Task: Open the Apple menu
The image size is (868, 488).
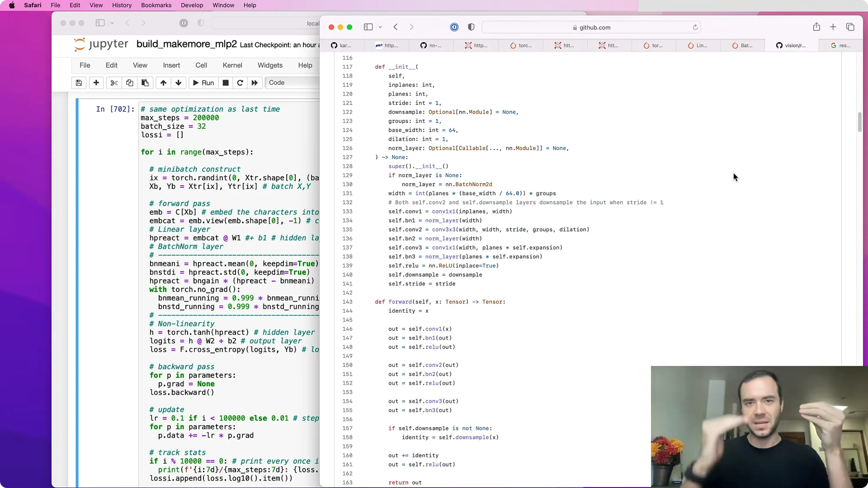Action: tap(12, 5)
